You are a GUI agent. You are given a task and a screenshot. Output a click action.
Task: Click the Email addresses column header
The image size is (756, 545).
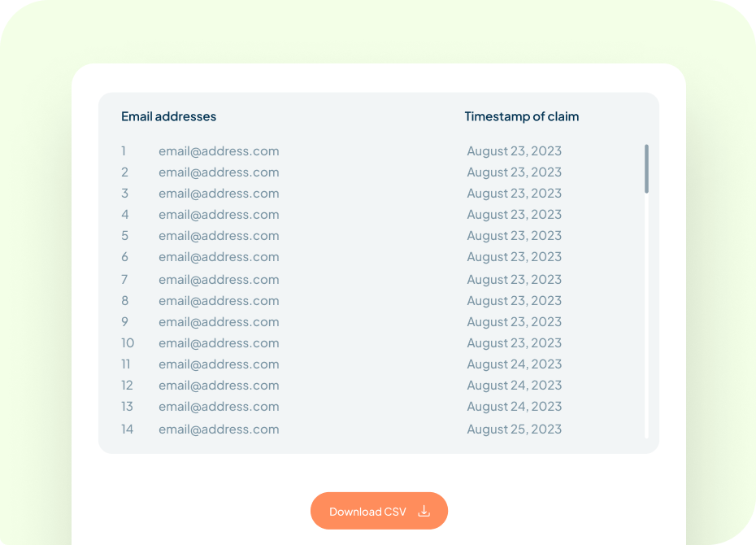[169, 116]
